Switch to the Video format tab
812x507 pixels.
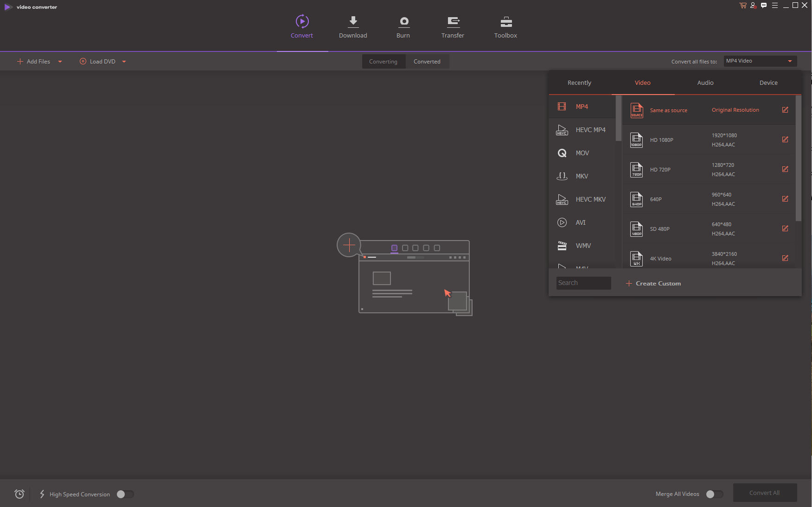click(x=642, y=83)
